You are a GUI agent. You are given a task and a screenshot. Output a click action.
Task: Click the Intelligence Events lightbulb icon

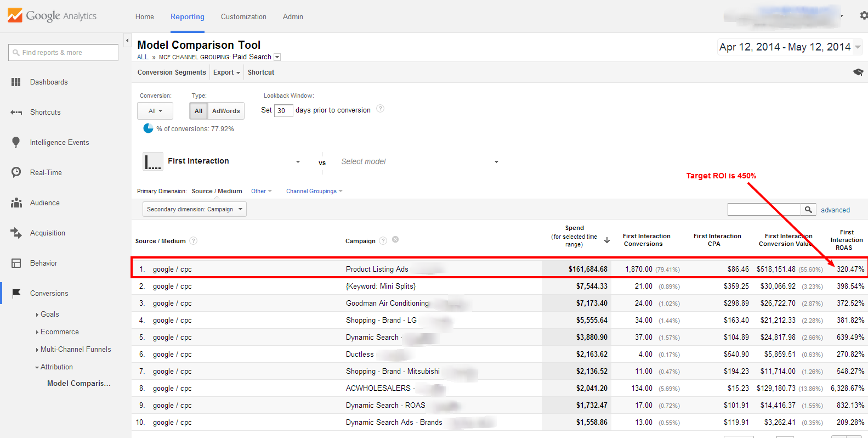tap(16, 142)
